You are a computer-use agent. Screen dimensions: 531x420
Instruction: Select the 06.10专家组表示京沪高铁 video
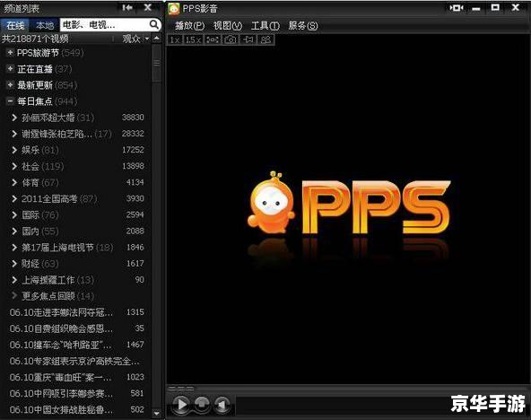pyautogui.click(x=74, y=361)
